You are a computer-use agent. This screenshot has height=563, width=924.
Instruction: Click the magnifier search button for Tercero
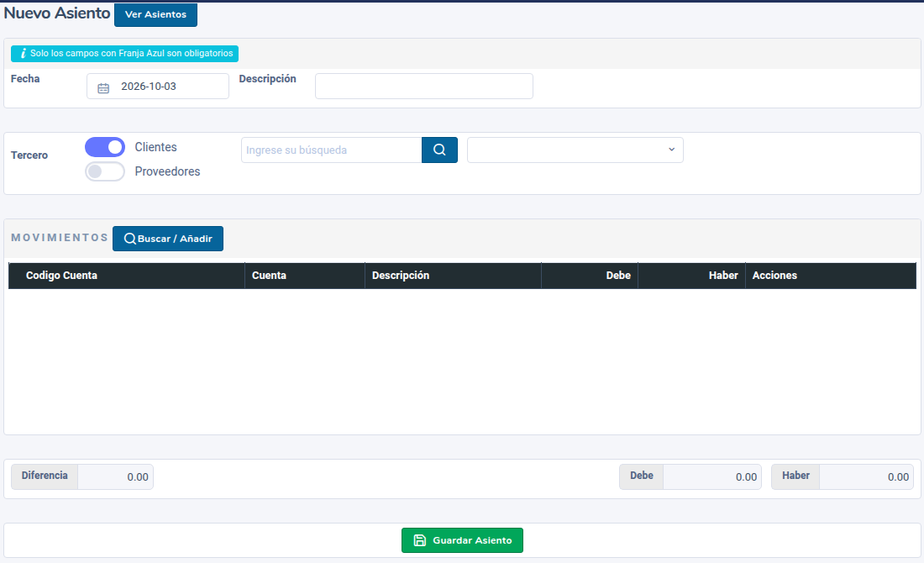[439, 150]
